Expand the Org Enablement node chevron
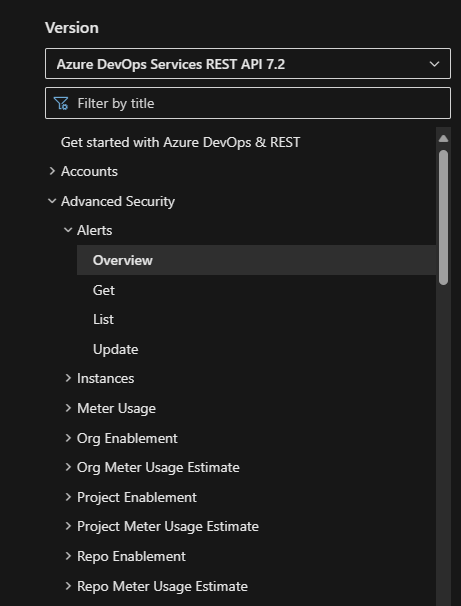The image size is (461, 606). click(68, 438)
